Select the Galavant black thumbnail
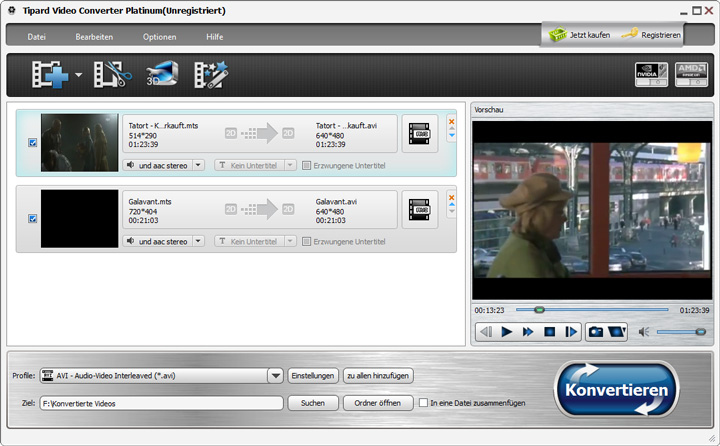This screenshot has height=446, width=720. pyautogui.click(x=79, y=219)
